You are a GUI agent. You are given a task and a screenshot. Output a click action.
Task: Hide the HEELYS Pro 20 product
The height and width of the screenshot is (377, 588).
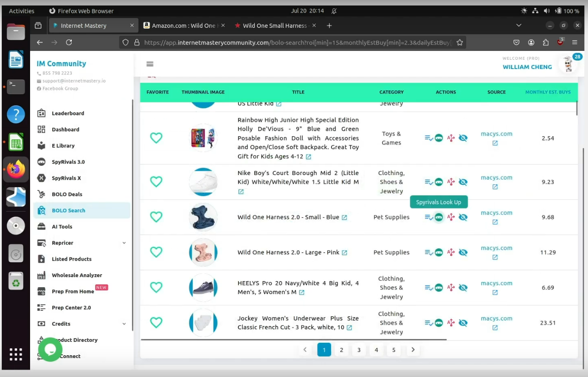(463, 288)
